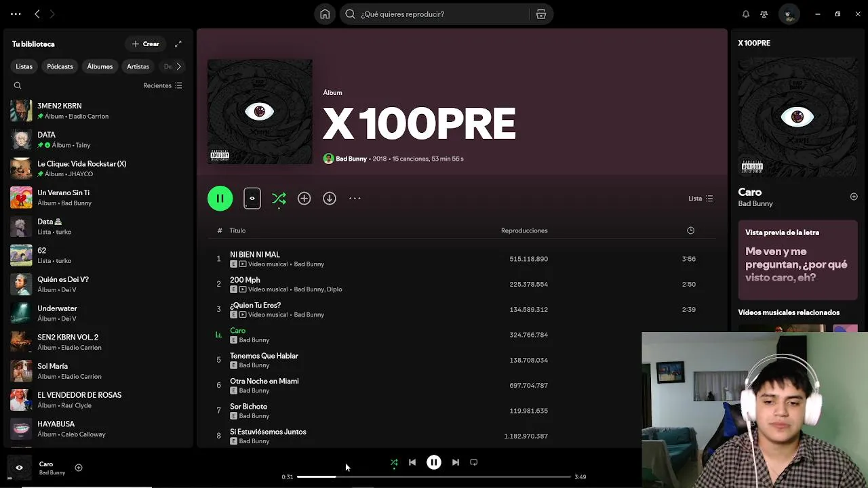Open lyrics preview card

click(x=797, y=260)
